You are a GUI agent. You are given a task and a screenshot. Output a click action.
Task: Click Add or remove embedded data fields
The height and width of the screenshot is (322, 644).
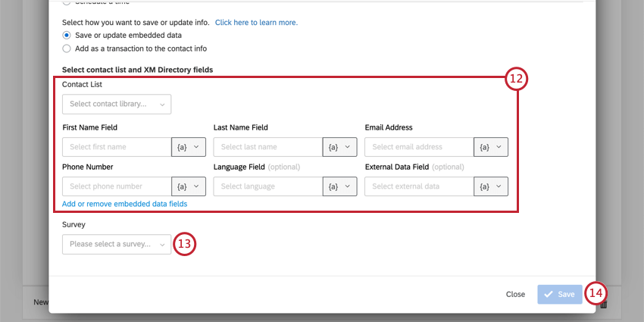click(x=124, y=204)
